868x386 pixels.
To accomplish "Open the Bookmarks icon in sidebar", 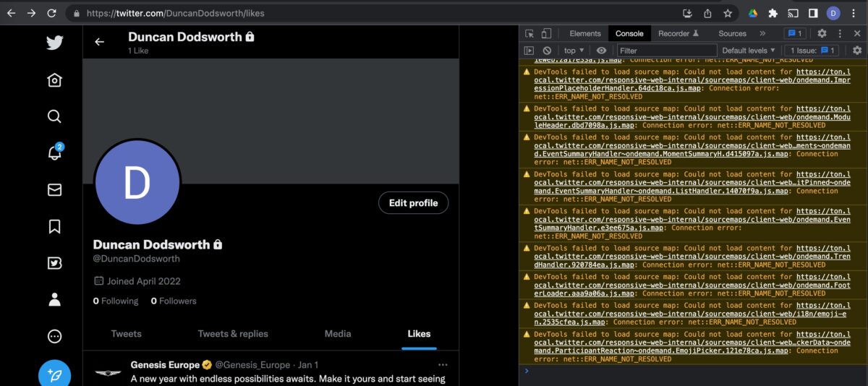I will point(54,226).
